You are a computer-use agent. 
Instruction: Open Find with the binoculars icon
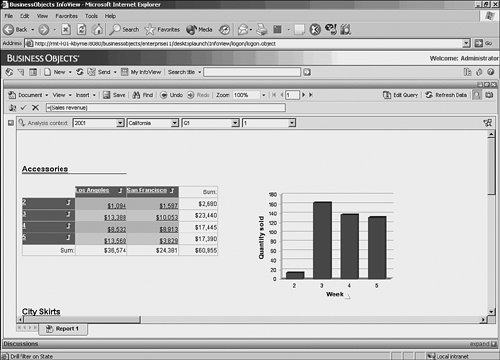tap(136, 95)
